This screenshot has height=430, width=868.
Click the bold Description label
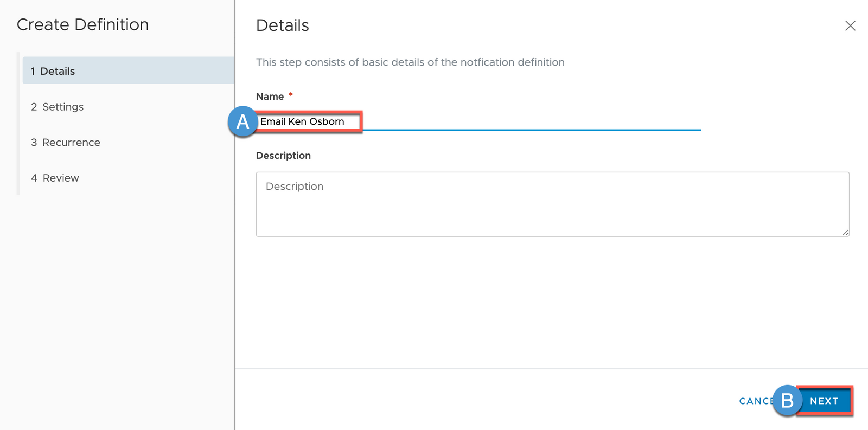point(283,156)
